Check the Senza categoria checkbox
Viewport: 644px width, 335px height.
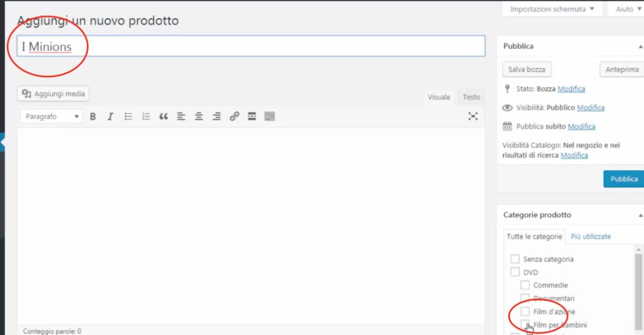tap(515, 259)
